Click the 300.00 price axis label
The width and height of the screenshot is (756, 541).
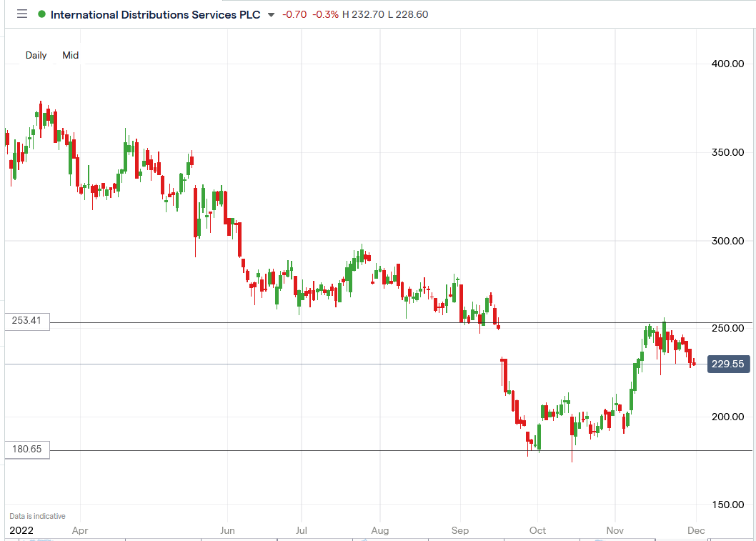[727, 241]
